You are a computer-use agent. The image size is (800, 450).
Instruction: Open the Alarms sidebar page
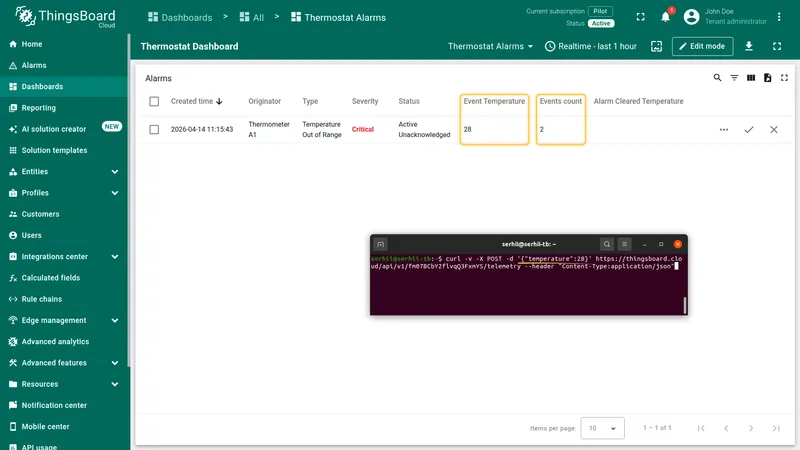64,65
